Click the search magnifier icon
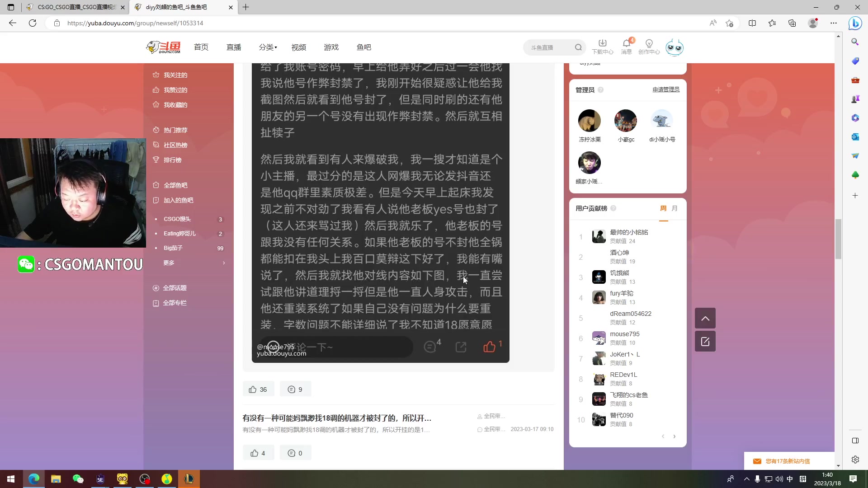Image resolution: width=868 pixels, height=488 pixels. point(579,47)
